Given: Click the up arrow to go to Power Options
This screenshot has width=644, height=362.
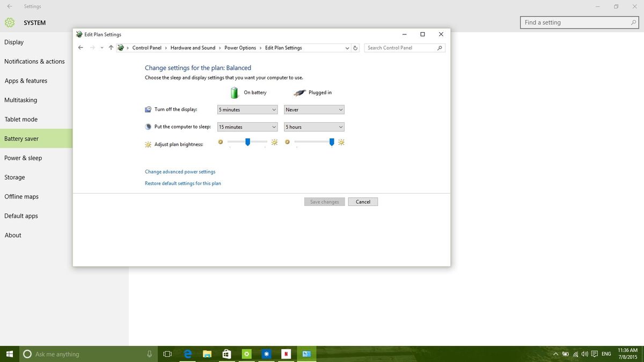Looking at the screenshot, I should pyautogui.click(x=111, y=47).
